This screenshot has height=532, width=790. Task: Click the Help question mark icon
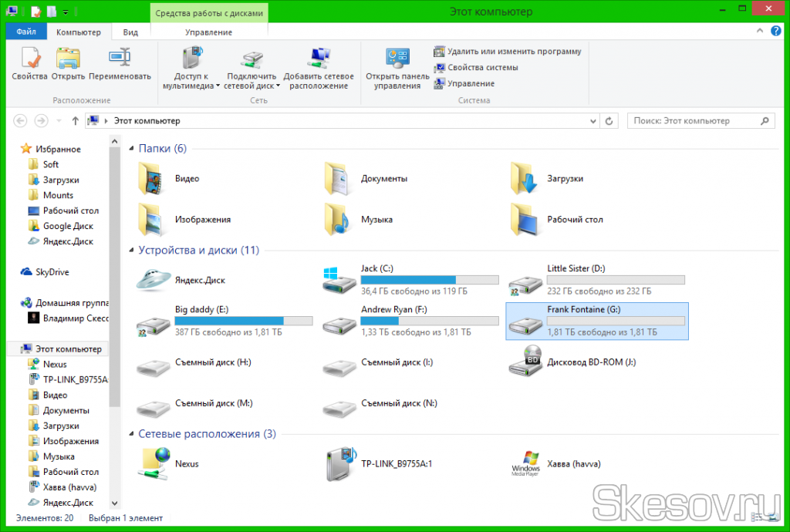pos(775,32)
